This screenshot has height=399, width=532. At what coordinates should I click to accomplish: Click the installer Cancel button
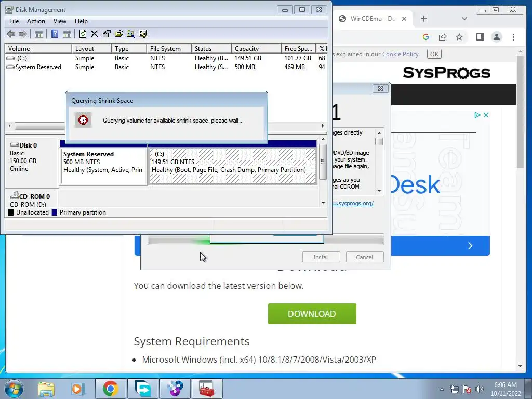coord(365,257)
